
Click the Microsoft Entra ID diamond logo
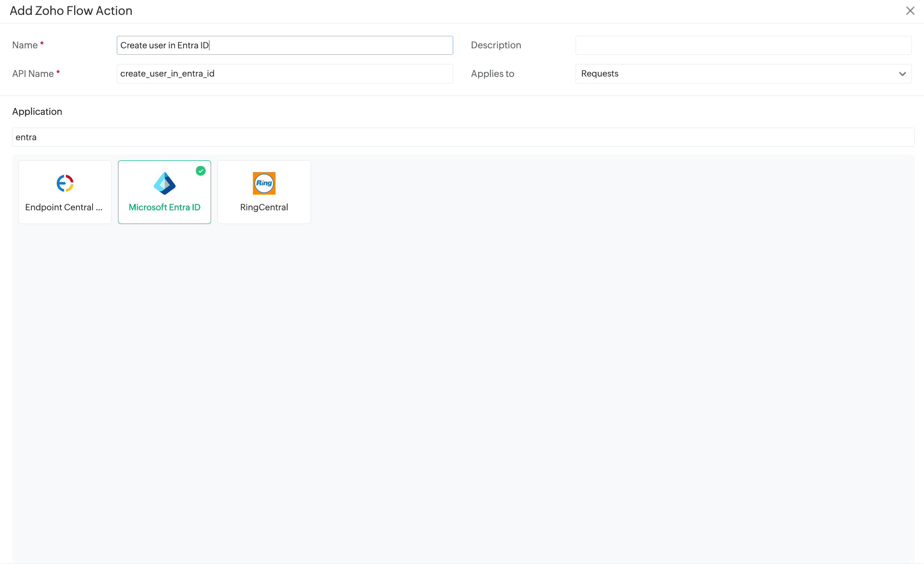coord(164,183)
